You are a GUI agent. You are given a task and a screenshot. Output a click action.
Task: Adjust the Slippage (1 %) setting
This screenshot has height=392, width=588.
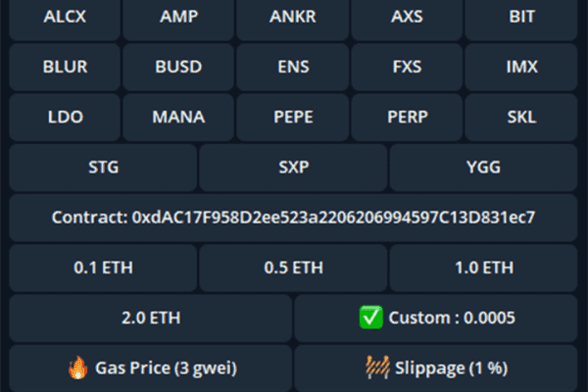tap(436, 368)
